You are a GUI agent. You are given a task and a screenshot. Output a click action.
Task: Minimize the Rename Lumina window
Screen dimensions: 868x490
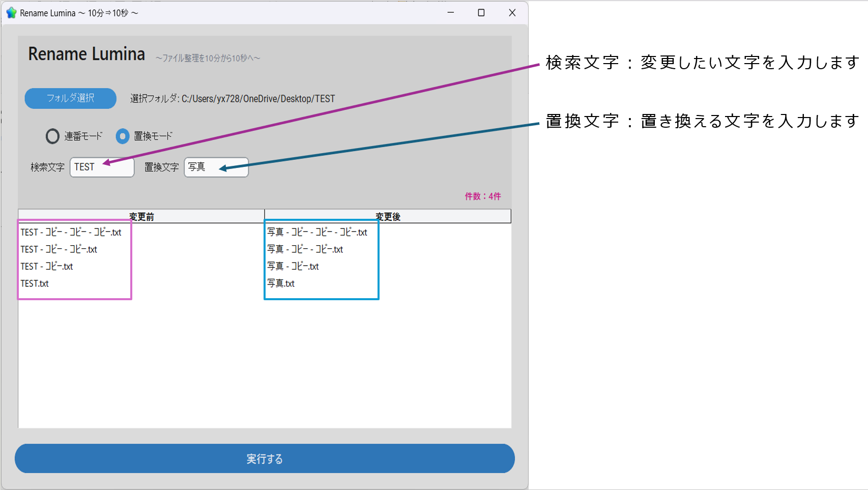(x=450, y=13)
